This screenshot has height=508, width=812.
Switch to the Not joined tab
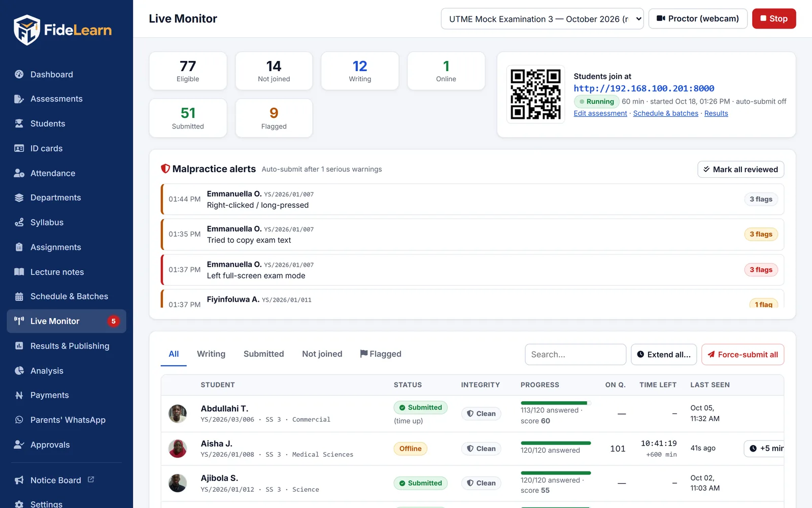click(322, 354)
